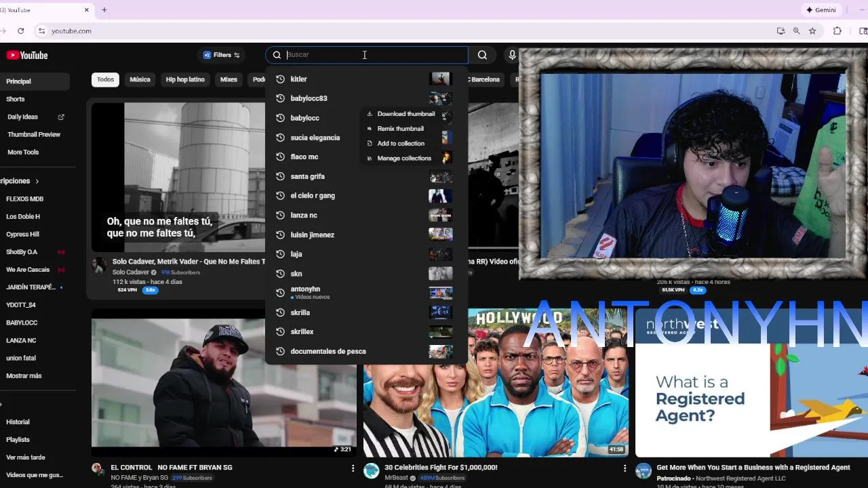Select the Mixes filter chip
Viewport: 868px width, 488px height.
pos(229,79)
